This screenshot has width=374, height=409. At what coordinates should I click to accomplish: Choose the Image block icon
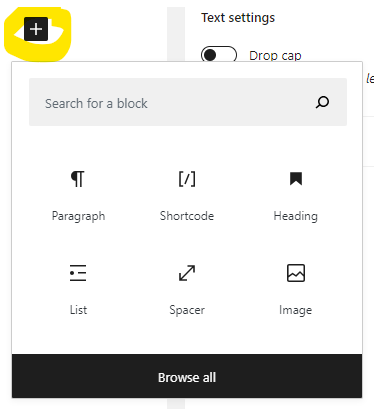[296, 273]
